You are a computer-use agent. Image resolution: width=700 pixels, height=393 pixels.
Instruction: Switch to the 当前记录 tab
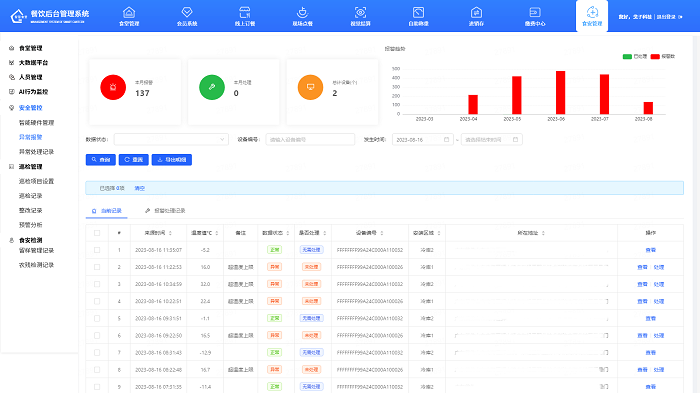pyautogui.click(x=107, y=211)
